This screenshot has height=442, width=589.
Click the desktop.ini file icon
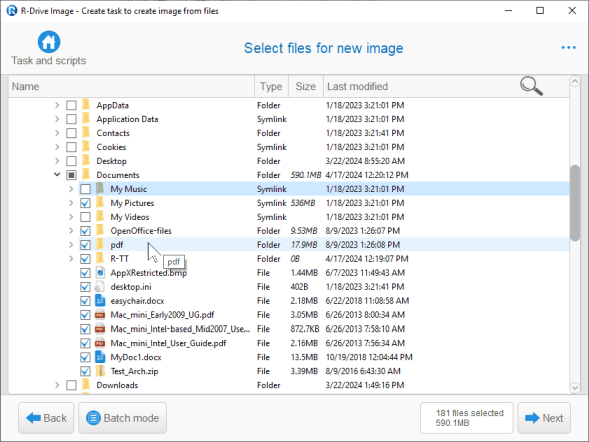pyautogui.click(x=100, y=287)
